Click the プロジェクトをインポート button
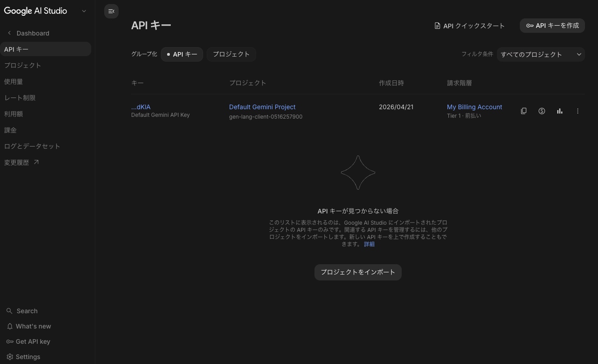Screen dimensions: 598x364 point(358,272)
